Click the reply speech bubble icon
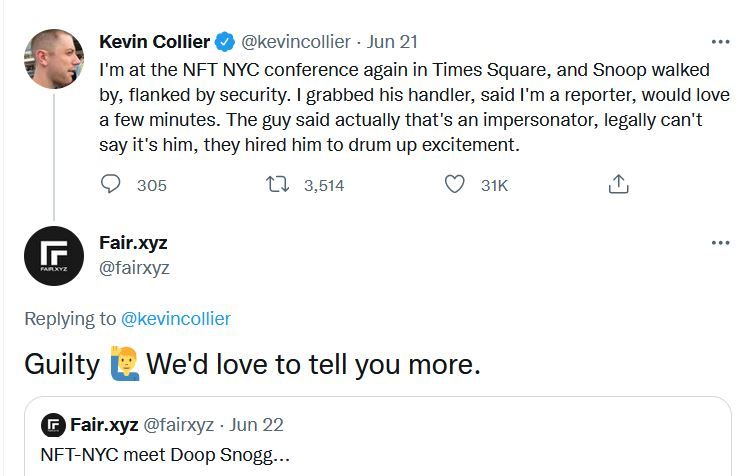Image resolution: width=752 pixels, height=476 pixels. point(112,185)
